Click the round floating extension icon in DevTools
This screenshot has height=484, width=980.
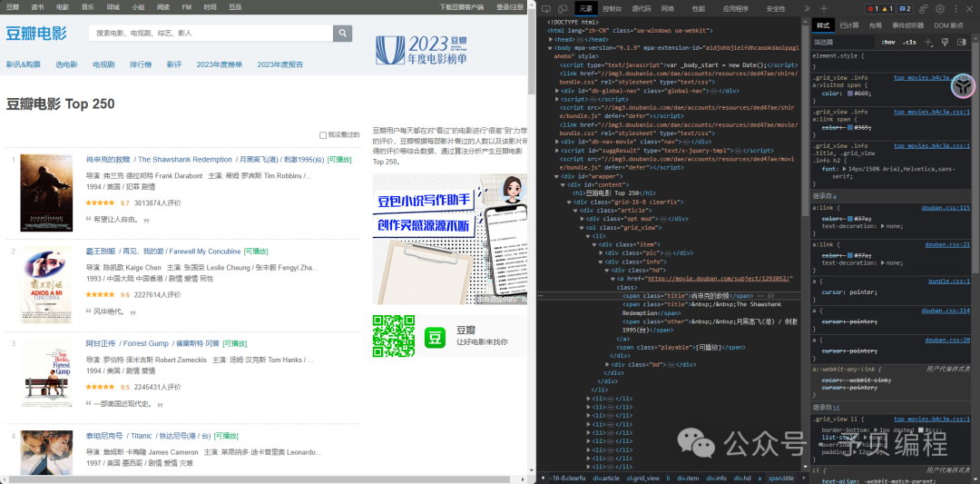[963, 85]
